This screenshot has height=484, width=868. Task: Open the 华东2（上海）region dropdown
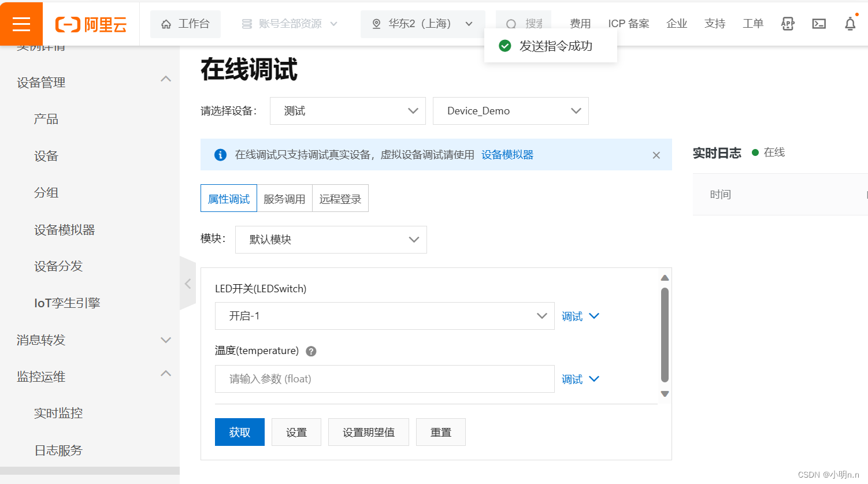tap(423, 24)
